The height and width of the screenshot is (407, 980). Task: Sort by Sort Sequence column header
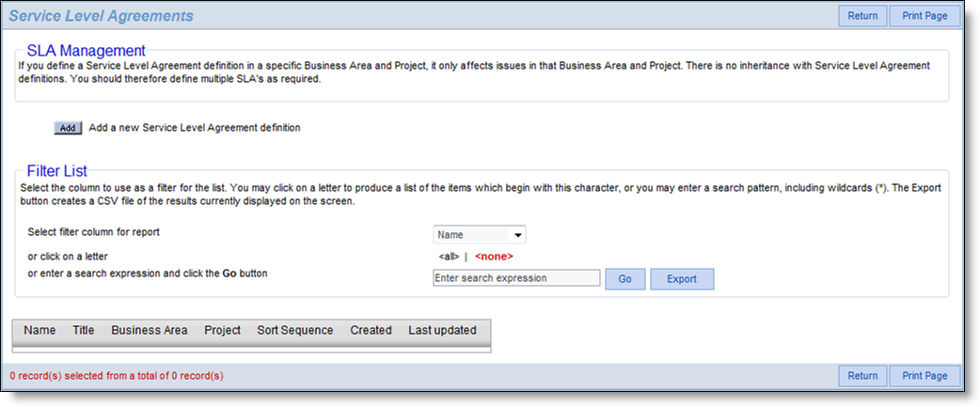(295, 330)
